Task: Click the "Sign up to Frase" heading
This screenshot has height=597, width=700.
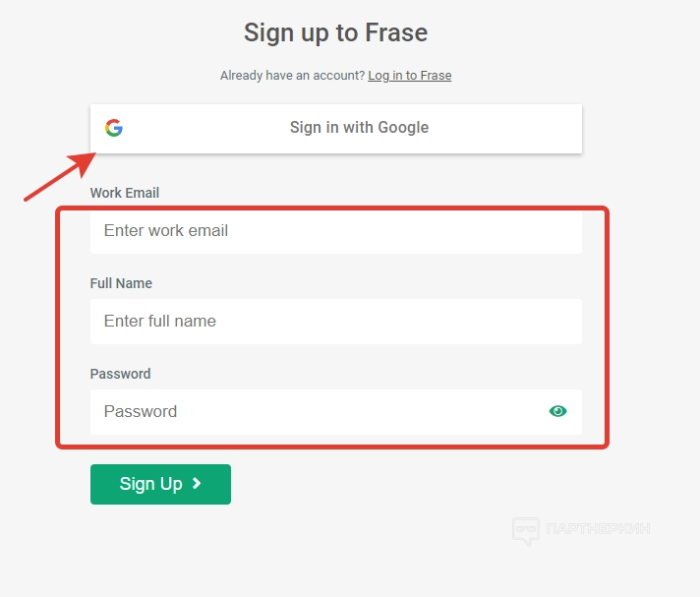Action: [335, 32]
